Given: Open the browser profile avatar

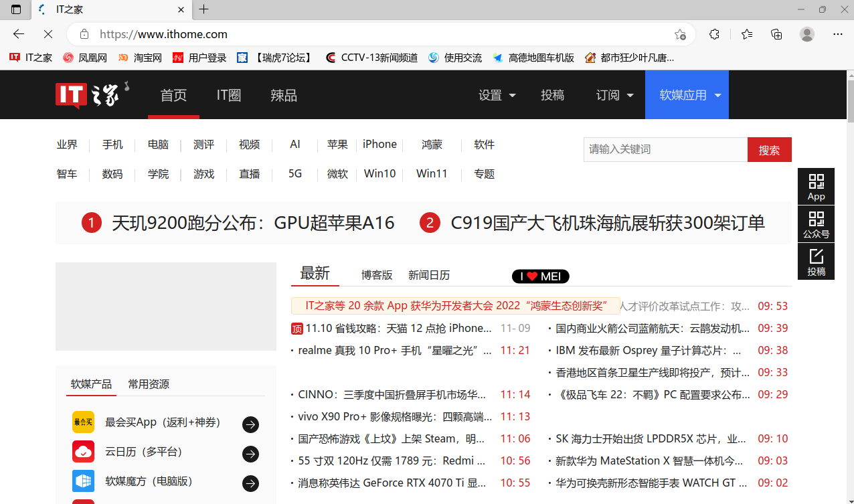Looking at the screenshot, I should [x=807, y=34].
